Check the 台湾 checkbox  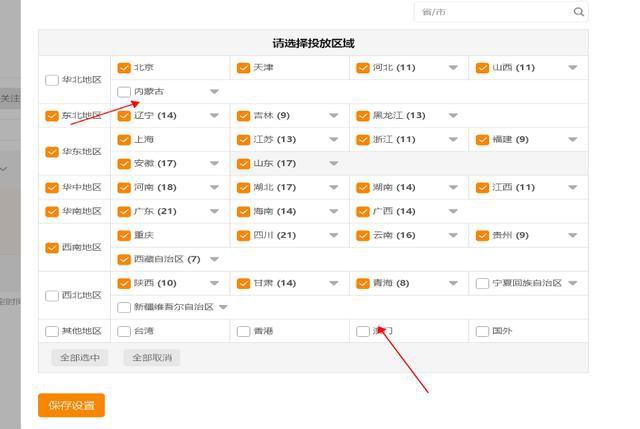(x=124, y=331)
